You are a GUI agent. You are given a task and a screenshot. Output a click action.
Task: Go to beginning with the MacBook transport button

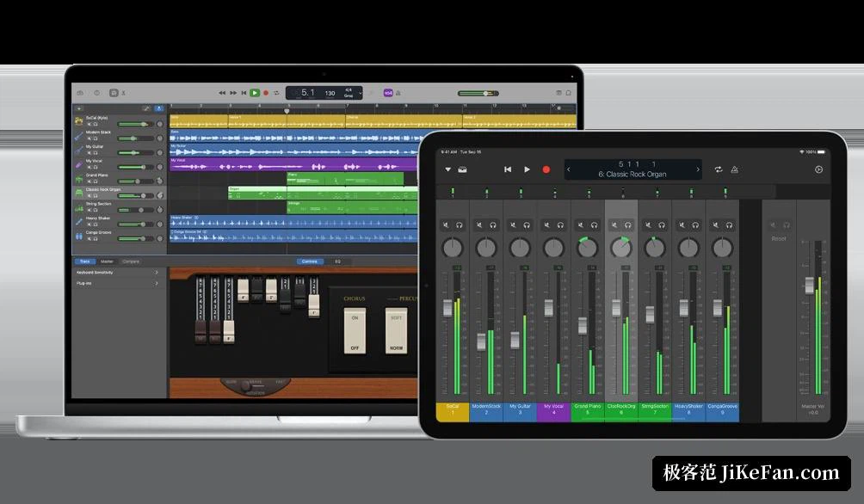point(244,93)
